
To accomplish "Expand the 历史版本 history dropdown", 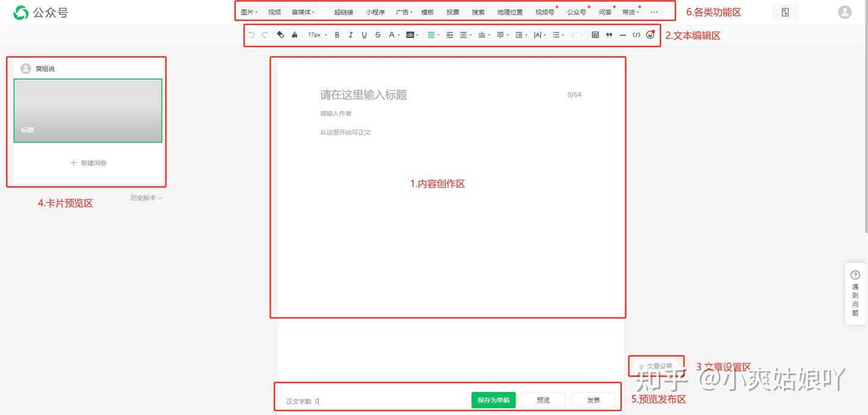I will pos(146,198).
